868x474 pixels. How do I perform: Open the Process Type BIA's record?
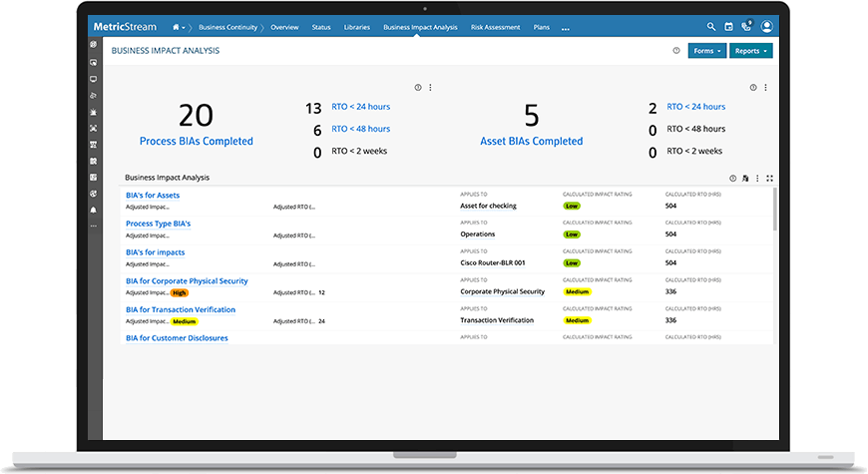pos(159,224)
